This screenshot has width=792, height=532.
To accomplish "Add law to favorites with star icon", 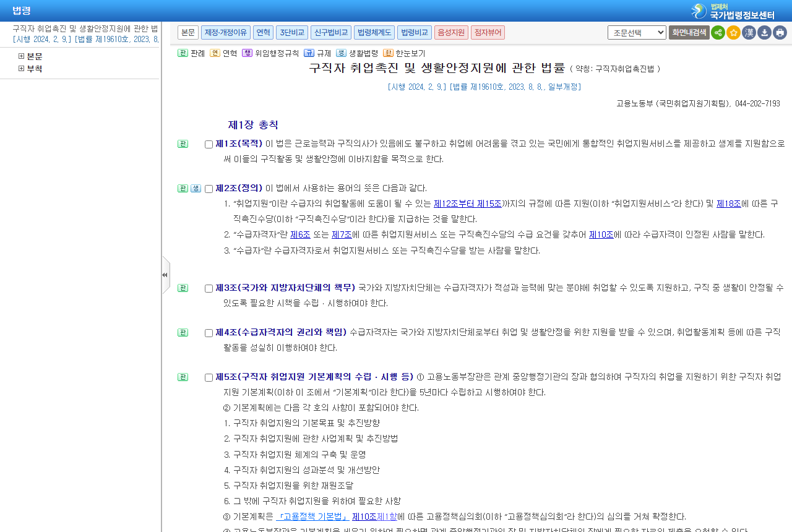I will [x=733, y=32].
